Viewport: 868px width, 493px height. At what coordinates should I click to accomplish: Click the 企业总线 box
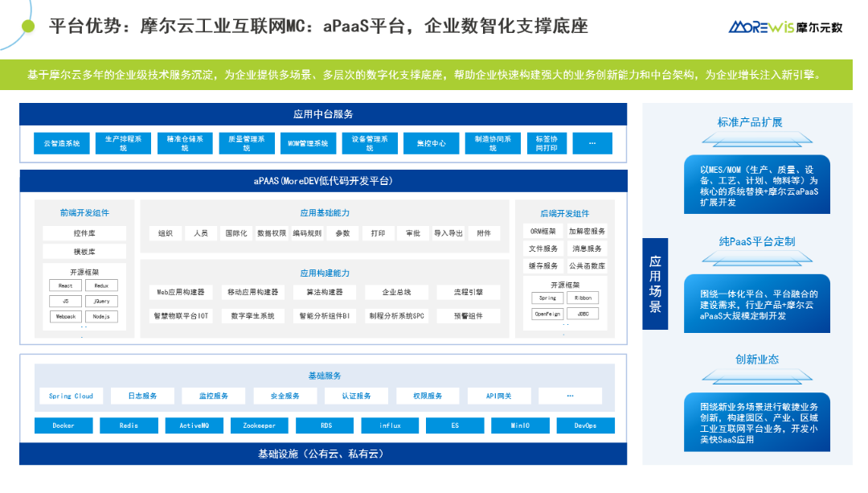(396, 292)
